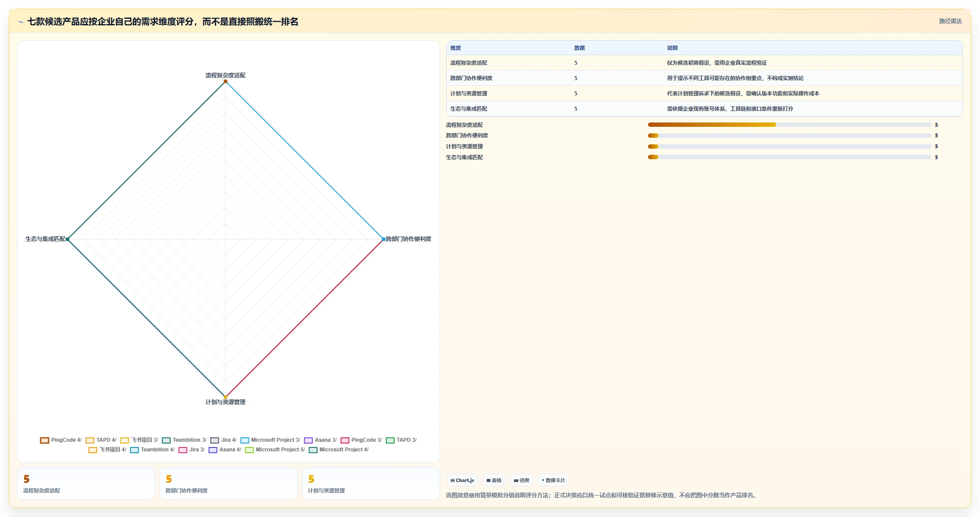Click the 流程复杂度适配 progress bar

click(789, 125)
